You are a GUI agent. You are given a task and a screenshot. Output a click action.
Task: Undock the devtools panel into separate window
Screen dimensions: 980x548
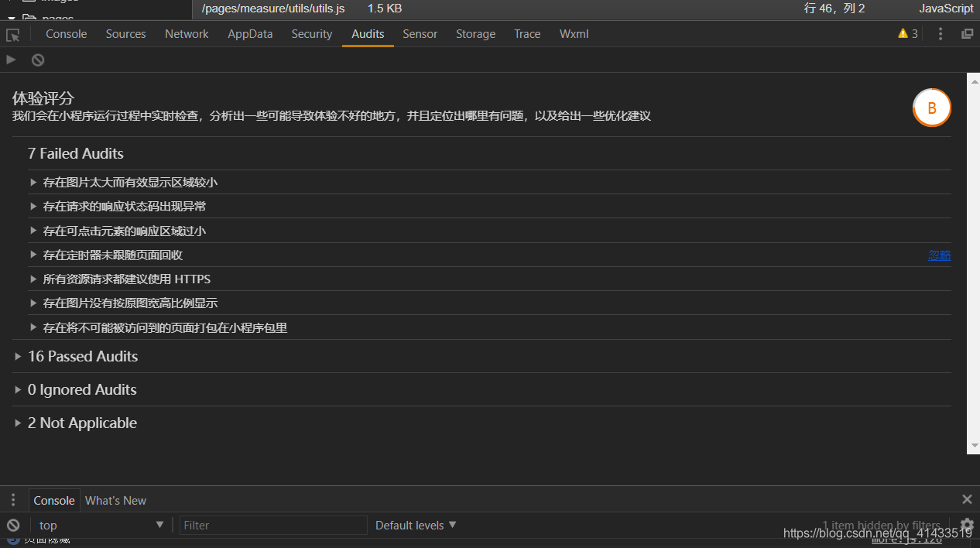point(967,34)
